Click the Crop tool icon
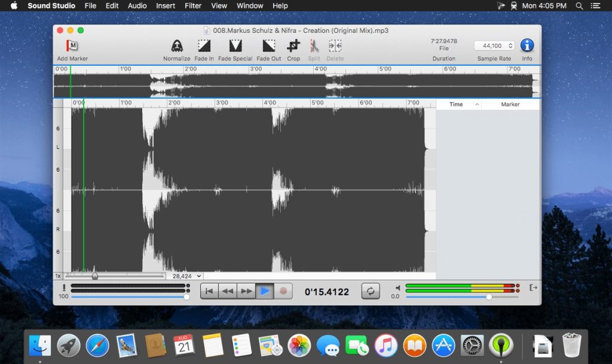Image resolution: width=612 pixels, height=364 pixels. coord(293,46)
